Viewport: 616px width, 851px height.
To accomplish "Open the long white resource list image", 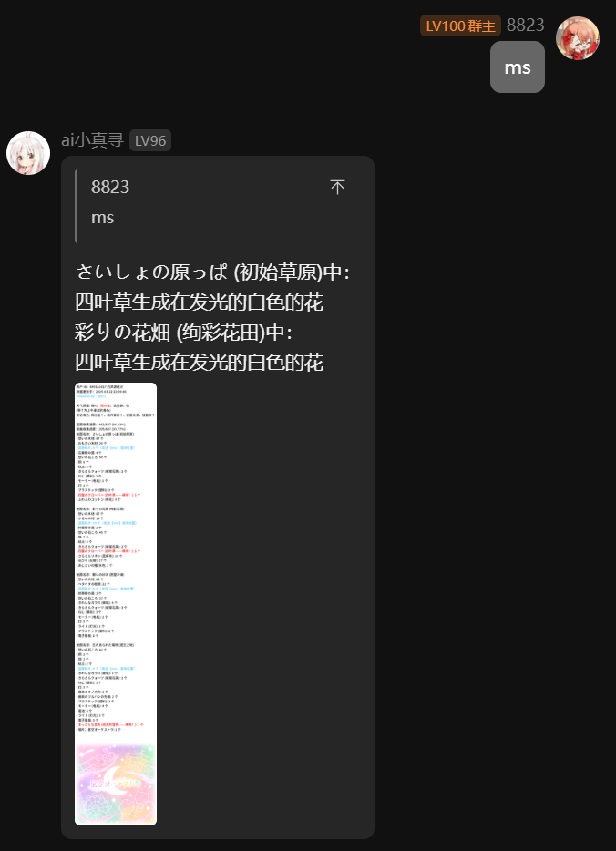I will tap(116, 603).
